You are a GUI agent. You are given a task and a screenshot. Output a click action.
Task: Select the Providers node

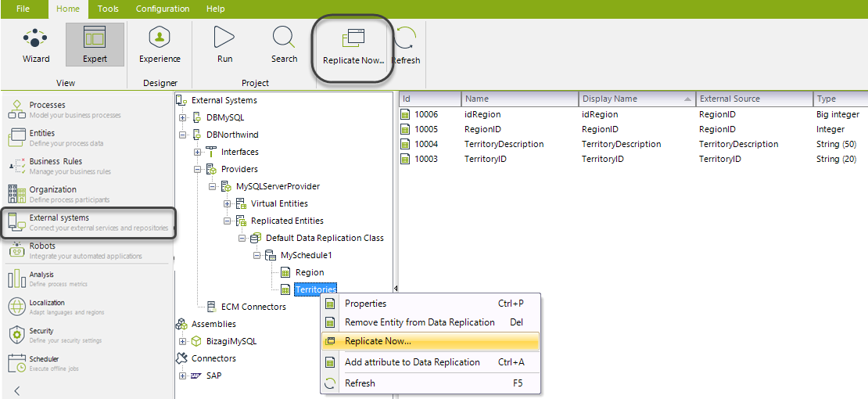(239, 169)
